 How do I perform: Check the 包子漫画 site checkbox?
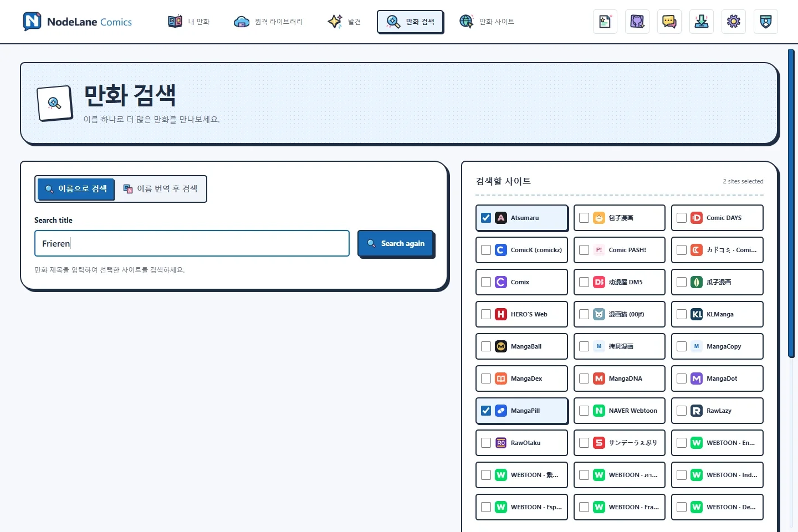[x=584, y=218]
